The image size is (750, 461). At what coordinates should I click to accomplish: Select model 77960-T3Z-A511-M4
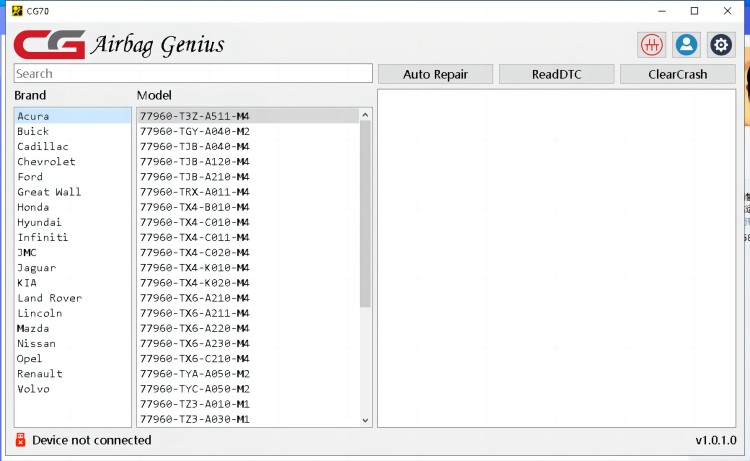248,116
